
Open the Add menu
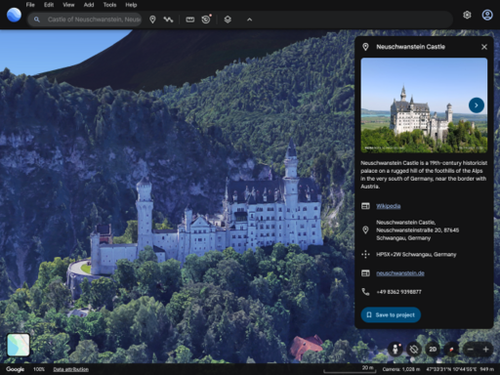pos(89,5)
